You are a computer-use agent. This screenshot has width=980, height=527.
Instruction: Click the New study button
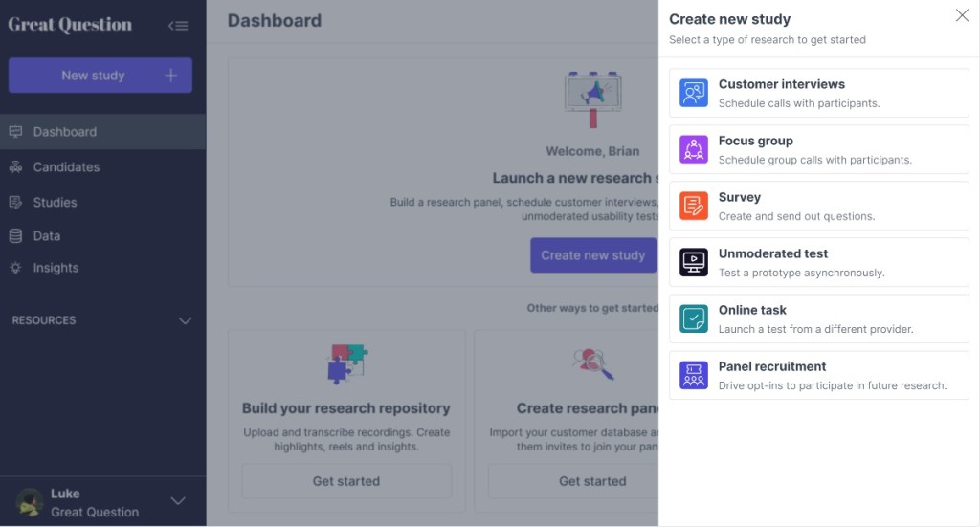[100, 76]
